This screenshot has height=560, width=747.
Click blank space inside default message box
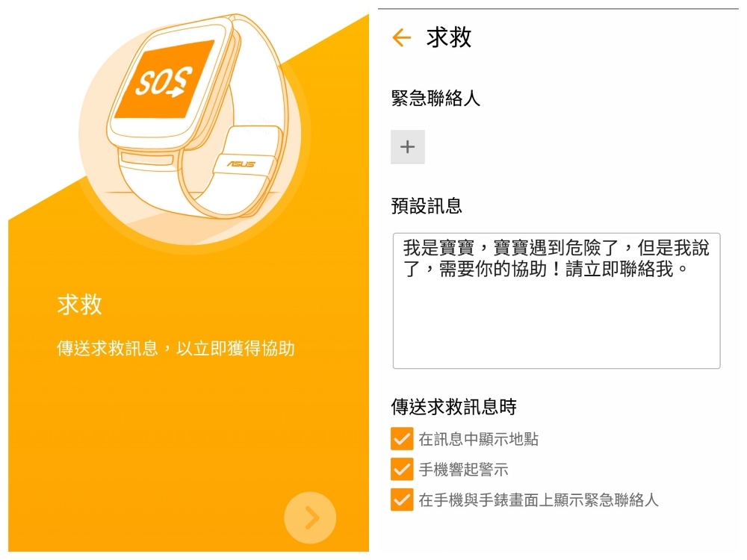pyautogui.click(x=557, y=324)
